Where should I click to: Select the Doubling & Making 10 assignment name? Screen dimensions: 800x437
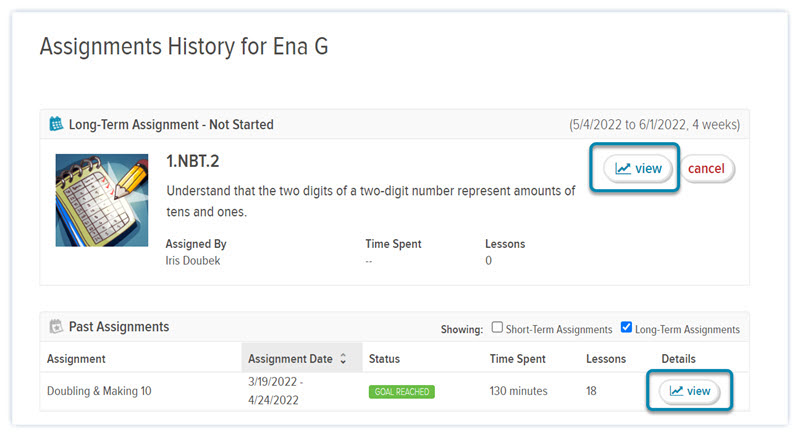[99, 391]
